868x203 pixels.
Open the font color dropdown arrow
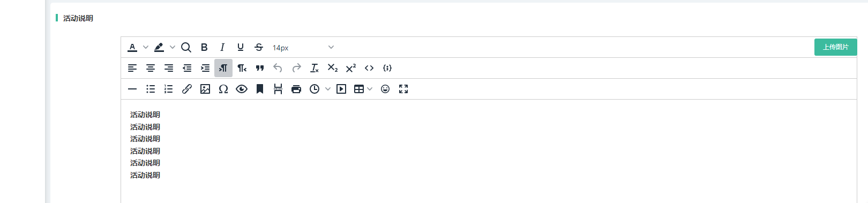pos(146,47)
